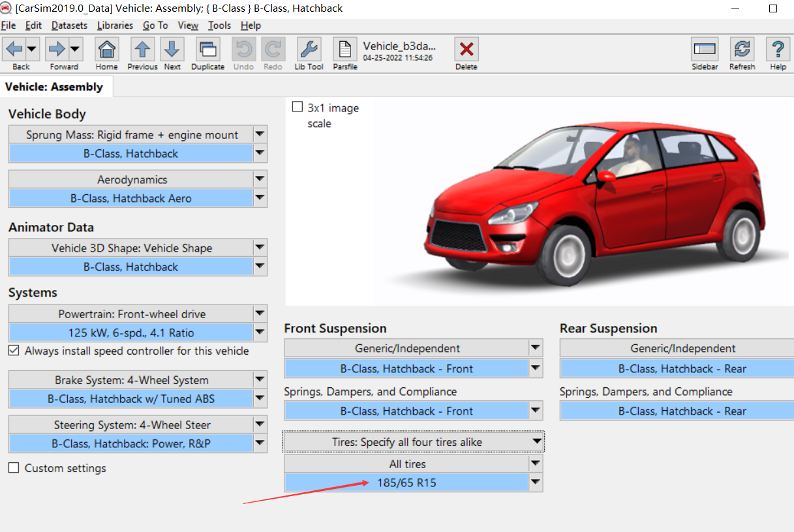794x532 pixels.
Task: Click the Back arrow toolbar icon
Action: pos(14,49)
